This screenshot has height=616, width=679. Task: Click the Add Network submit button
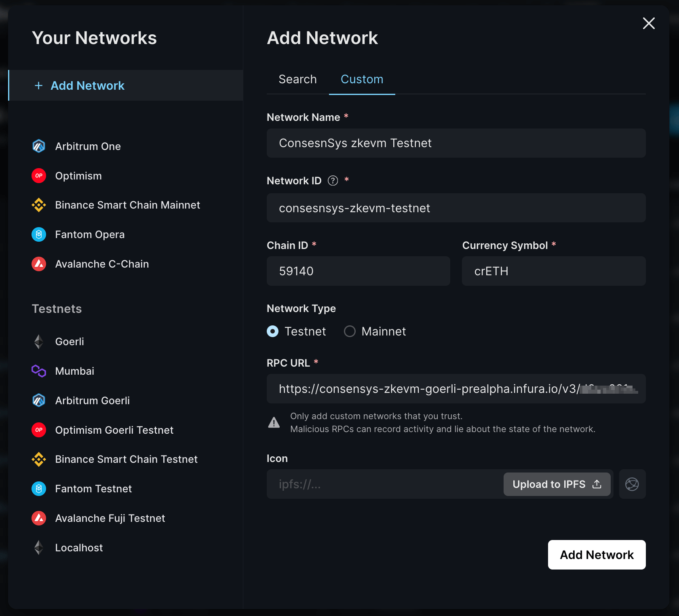596,555
